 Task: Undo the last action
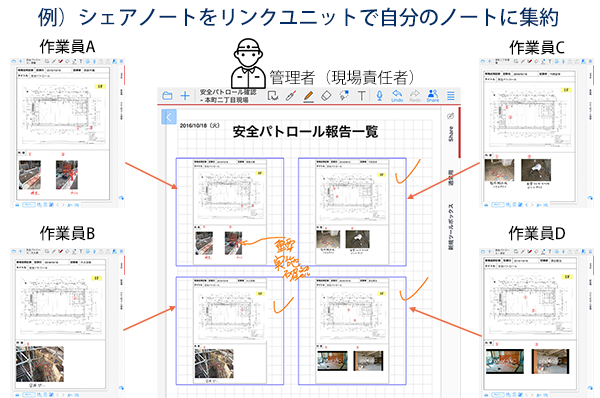tap(397, 96)
